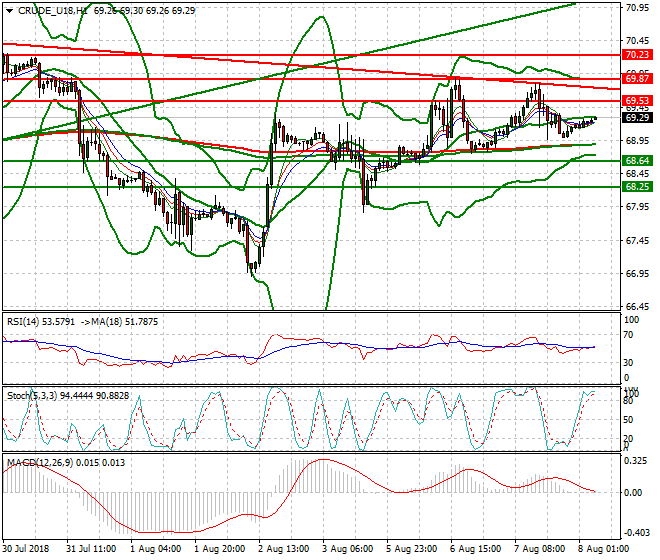660x560 pixels.
Task: Click the 66.45 price scale value
Action: coord(637,307)
